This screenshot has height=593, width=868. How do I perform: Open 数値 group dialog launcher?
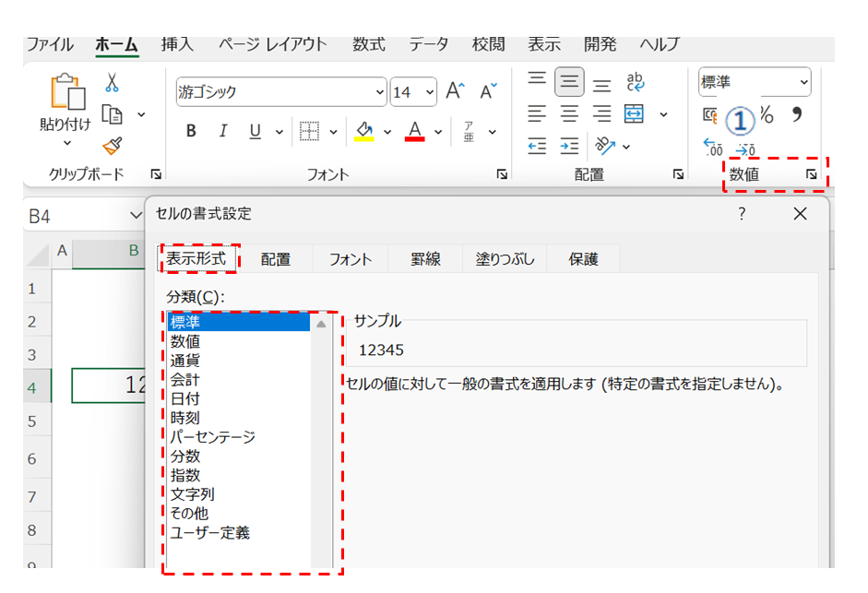811,173
